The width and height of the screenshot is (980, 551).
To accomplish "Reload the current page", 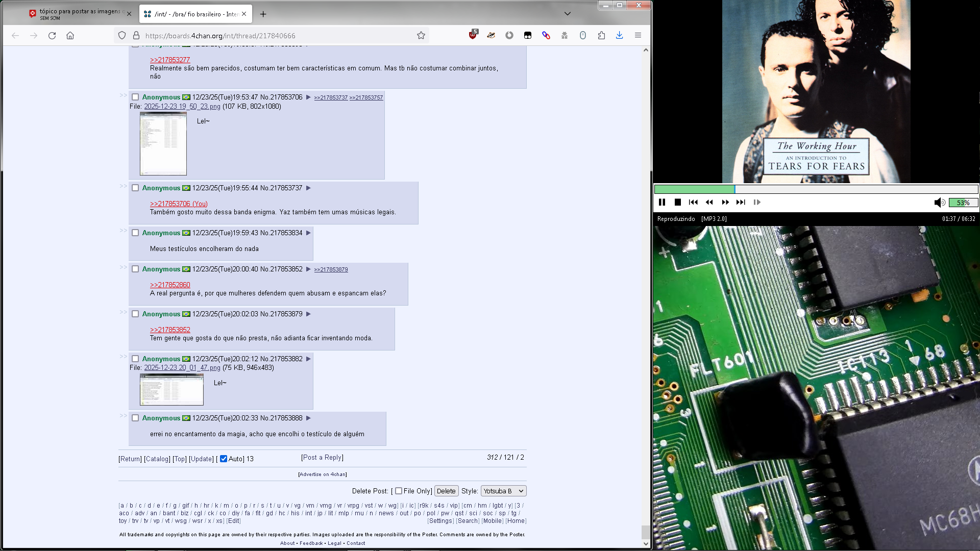I will 52,36.
